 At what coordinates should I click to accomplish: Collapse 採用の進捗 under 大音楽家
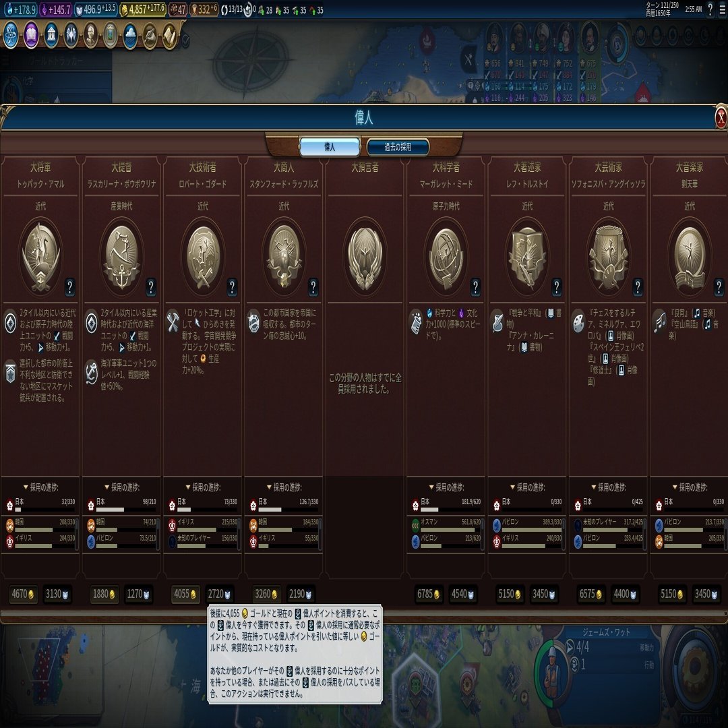[x=690, y=487]
